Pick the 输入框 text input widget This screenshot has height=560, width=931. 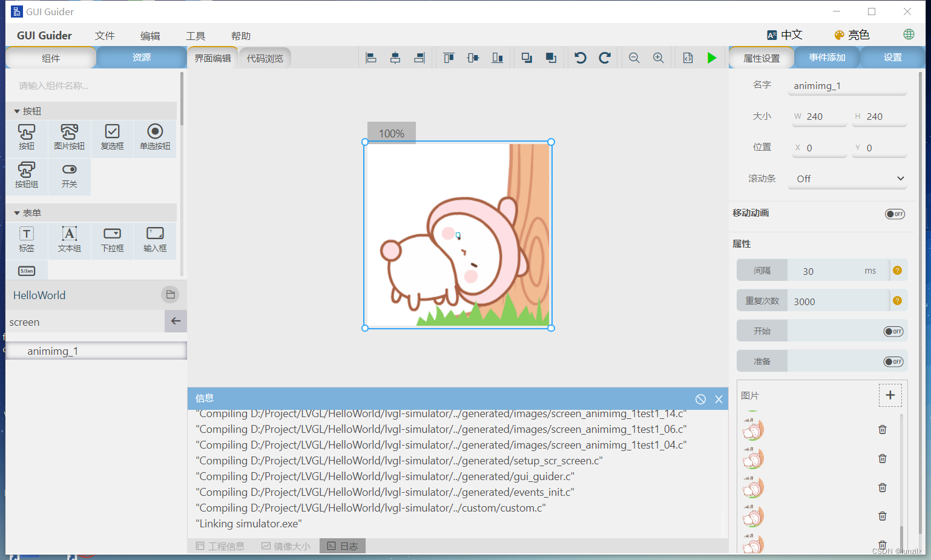155,240
